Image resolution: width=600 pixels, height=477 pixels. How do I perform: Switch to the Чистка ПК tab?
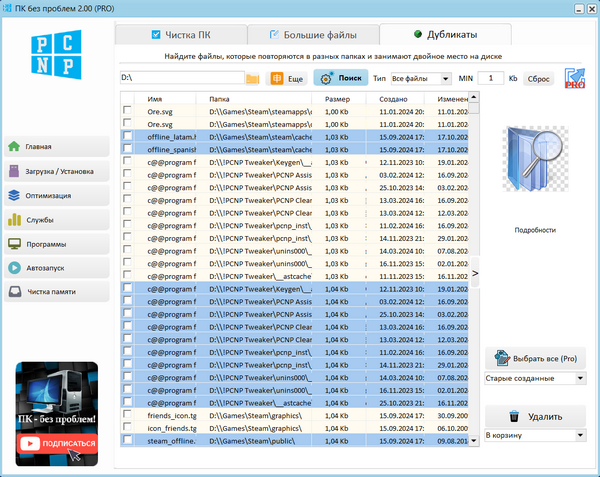pyautogui.click(x=178, y=34)
